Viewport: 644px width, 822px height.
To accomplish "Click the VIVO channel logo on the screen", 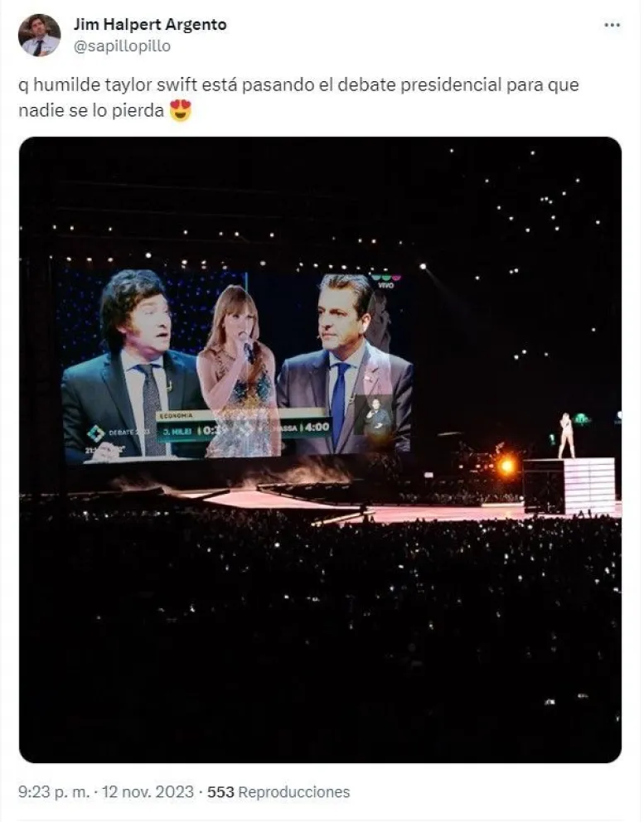I will [x=385, y=280].
